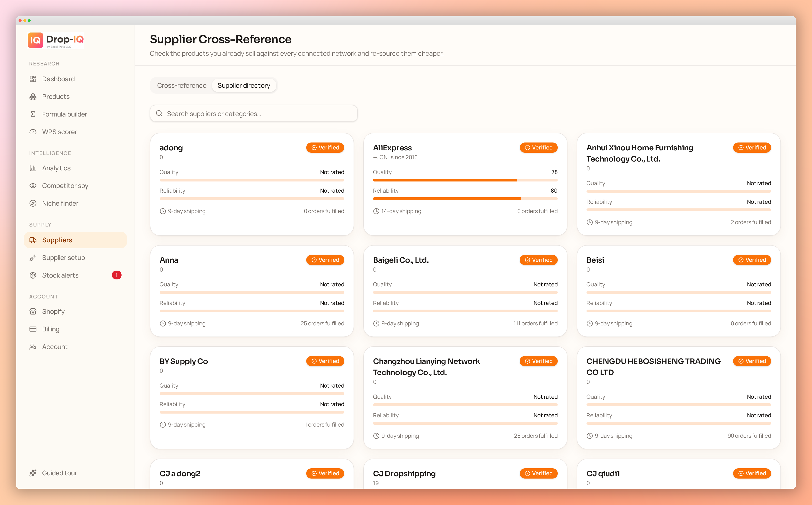
Task: Open the Beisi supplier card title
Action: click(x=595, y=260)
